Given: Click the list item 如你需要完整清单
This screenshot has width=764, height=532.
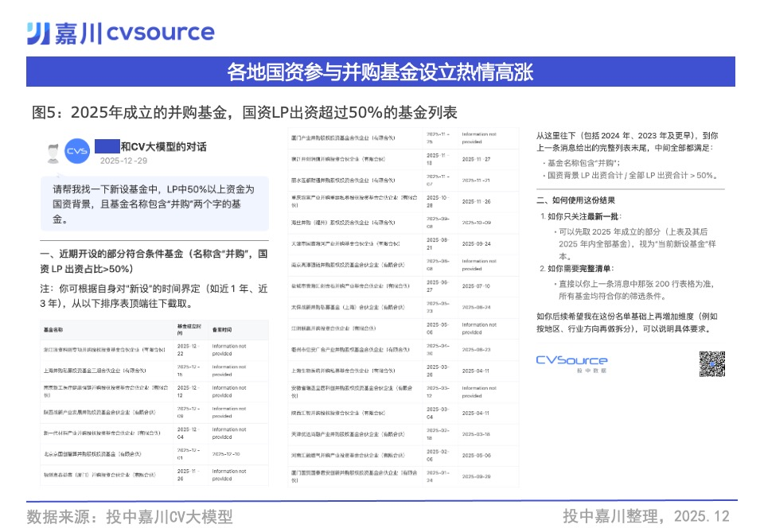Looking at the screenshot, I should click(x=580, y=268).
